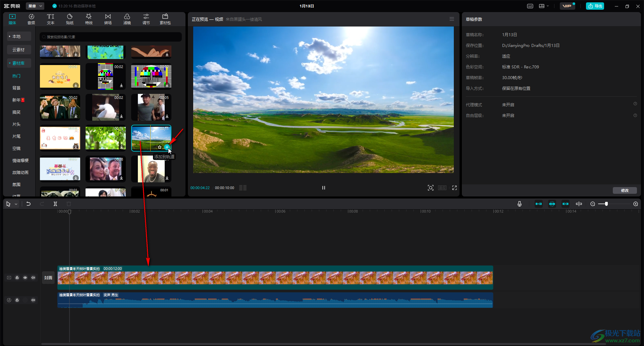Screen dimensions: 644x346
Task: Undo the last edit
Action: point(29,204)
